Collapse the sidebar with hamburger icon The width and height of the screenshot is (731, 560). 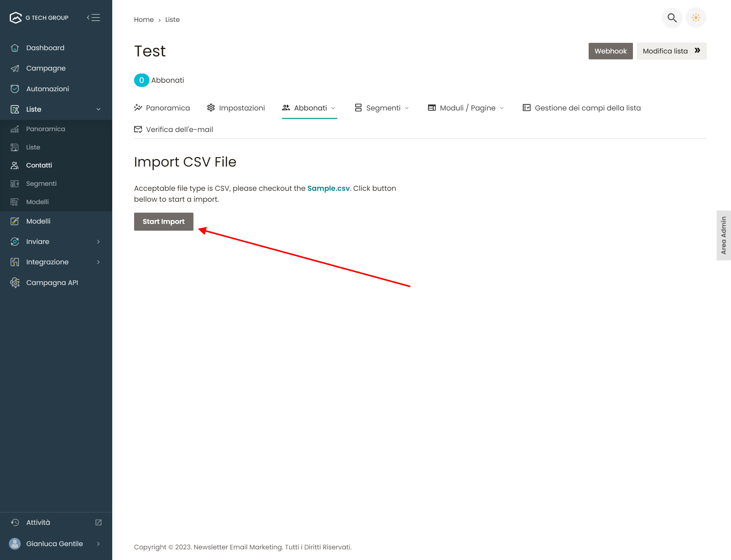pos(94,18)
